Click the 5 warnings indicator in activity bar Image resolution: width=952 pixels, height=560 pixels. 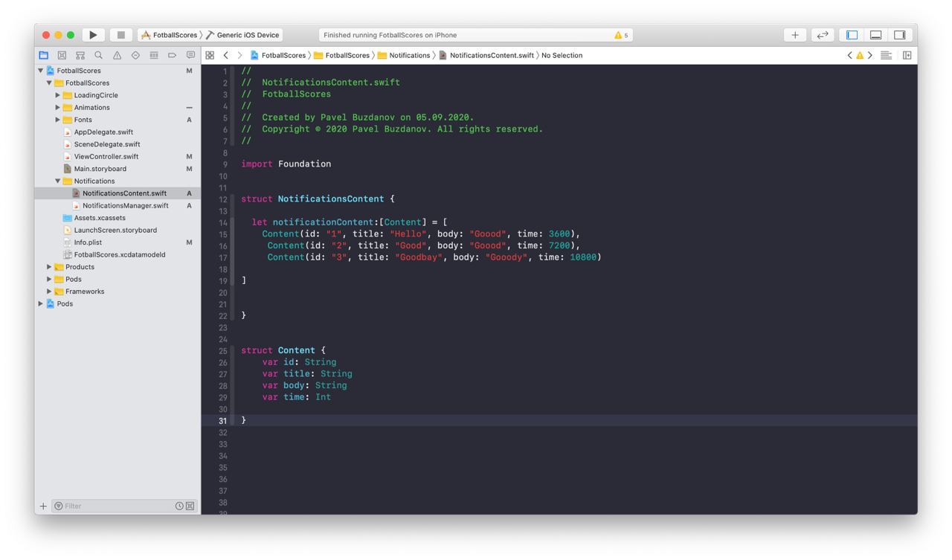621,35
